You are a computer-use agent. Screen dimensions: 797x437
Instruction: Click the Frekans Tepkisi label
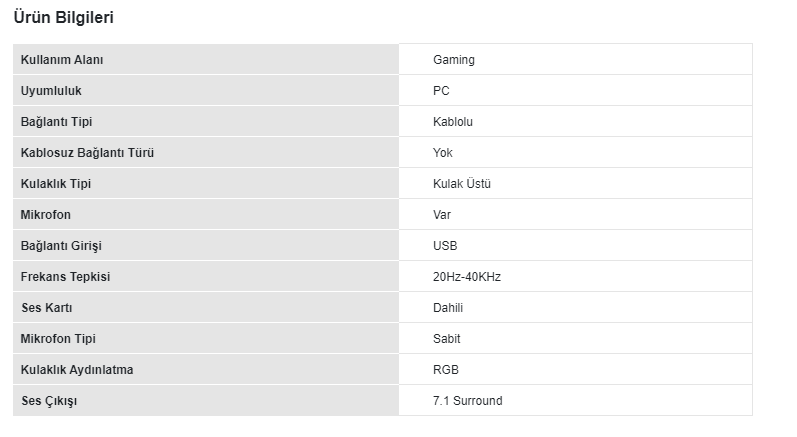pyautogui.click(x=65, y=277)
